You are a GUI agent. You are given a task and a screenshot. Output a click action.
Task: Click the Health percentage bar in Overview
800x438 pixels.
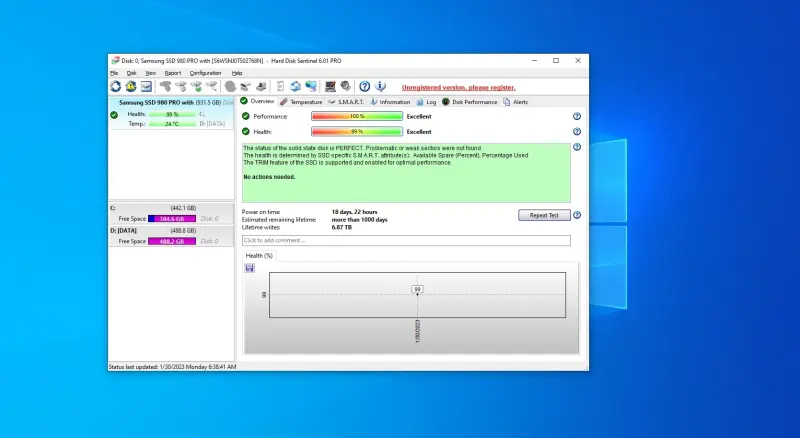click(x=356, y=131)
